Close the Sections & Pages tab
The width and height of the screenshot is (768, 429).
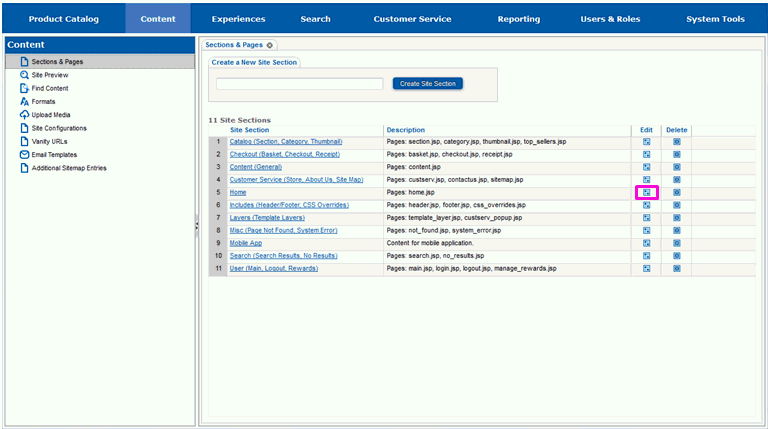[269, 45]
